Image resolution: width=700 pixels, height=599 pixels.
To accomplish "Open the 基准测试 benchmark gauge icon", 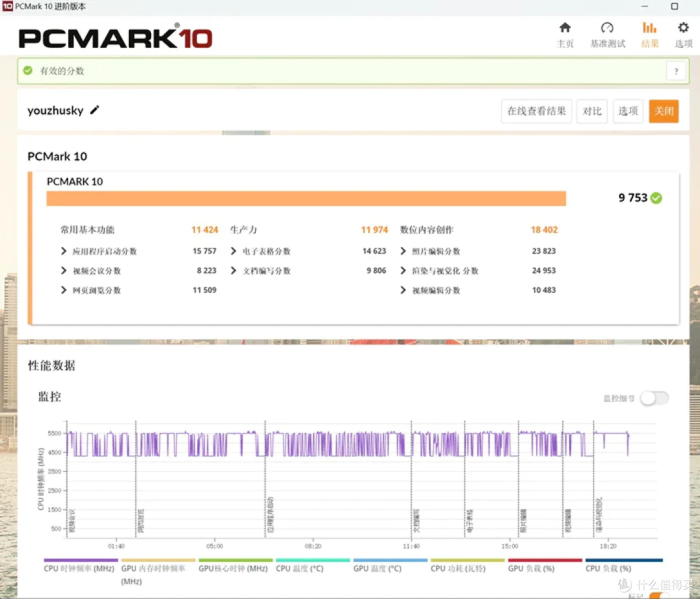I will 607,28.
